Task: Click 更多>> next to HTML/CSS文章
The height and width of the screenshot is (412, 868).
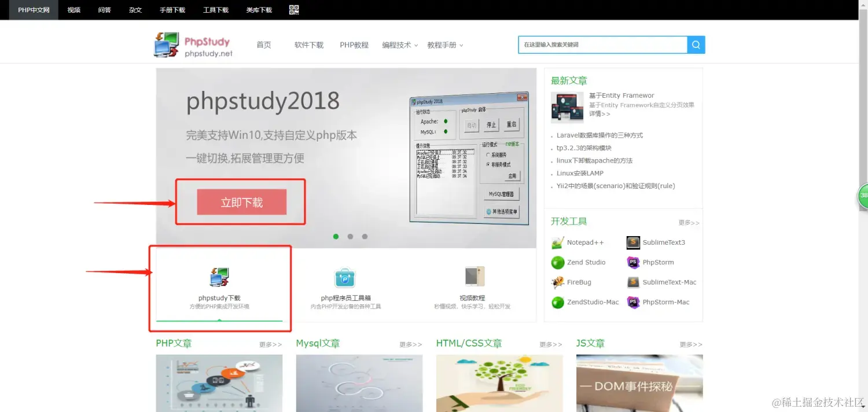Action: click(x=551, y=344)
